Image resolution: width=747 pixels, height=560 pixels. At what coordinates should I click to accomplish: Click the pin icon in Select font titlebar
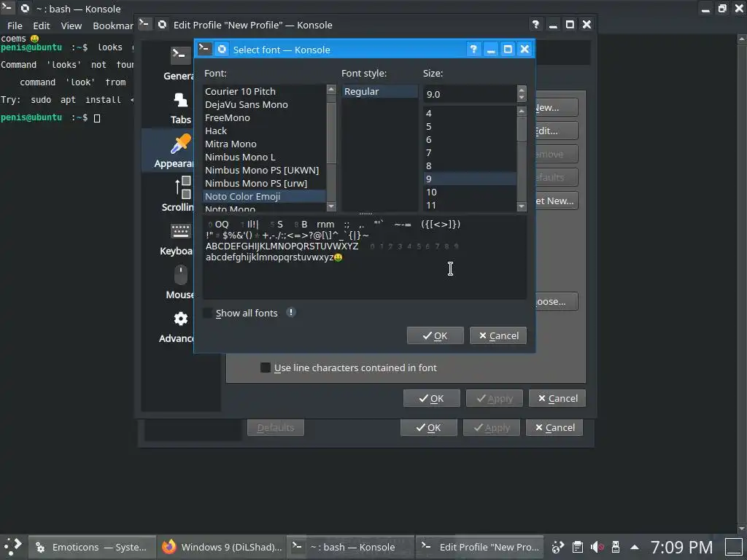tap(222, 49)
